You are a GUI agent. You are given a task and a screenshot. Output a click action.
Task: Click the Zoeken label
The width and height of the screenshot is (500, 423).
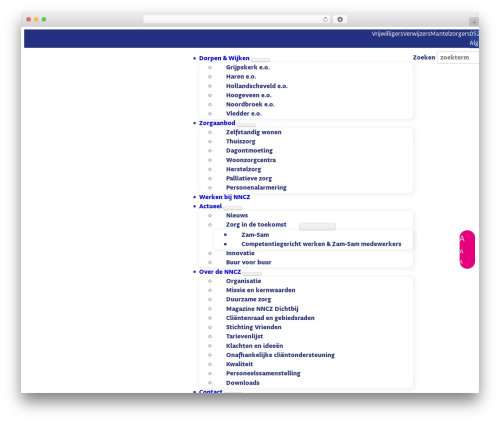(424, 57)
